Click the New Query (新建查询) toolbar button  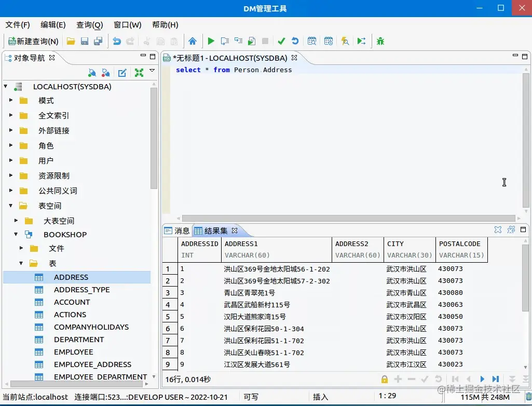click(x=33, y=42)
